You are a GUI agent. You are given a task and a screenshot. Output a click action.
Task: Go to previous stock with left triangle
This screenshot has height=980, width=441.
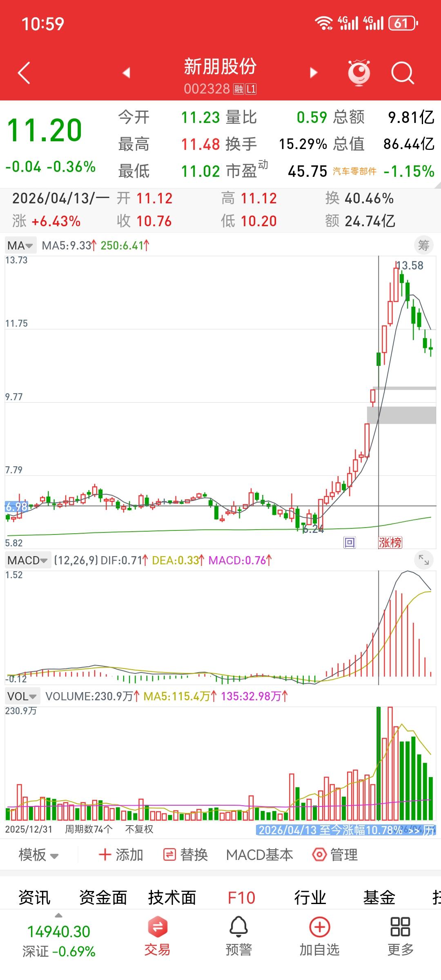(x=127, y=73)
